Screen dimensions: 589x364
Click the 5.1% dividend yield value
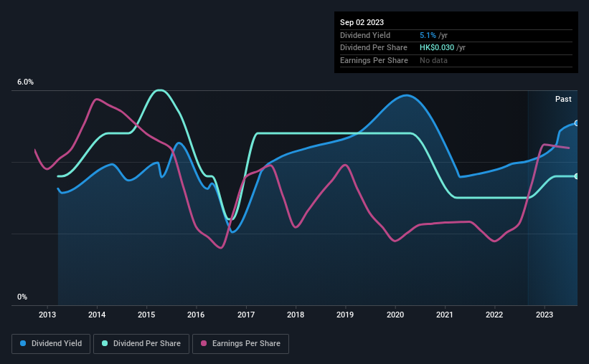pos(428,35)
